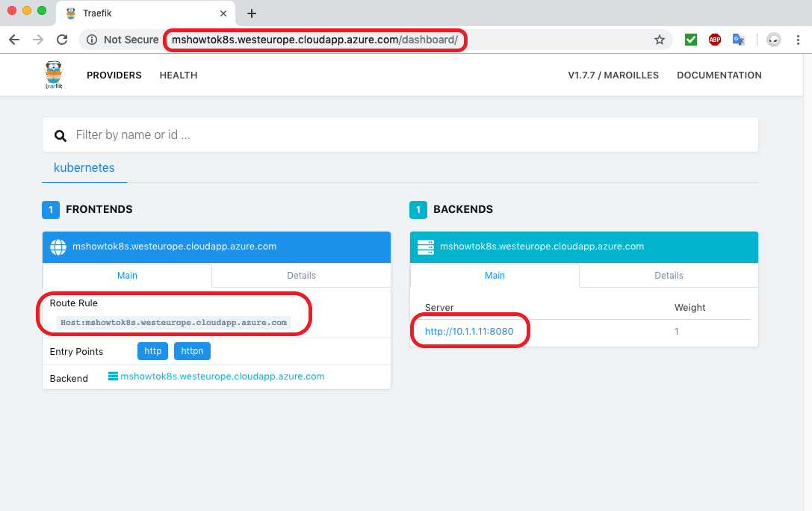812x511 pixels.
Task: Close the Traefik browser tab
Action: coord(223,13)
